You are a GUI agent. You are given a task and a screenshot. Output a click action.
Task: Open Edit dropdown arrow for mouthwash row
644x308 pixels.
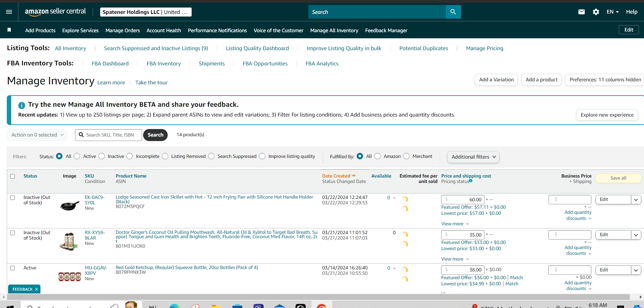636,235
